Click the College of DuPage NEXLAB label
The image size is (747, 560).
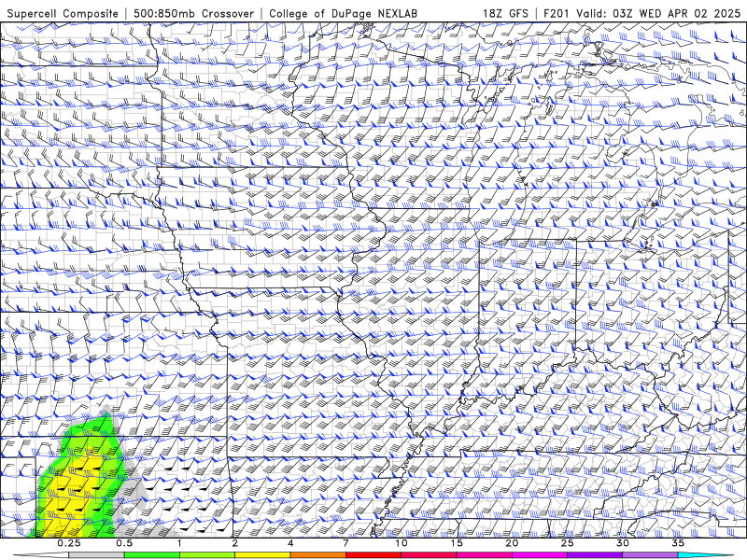[343, 13]
